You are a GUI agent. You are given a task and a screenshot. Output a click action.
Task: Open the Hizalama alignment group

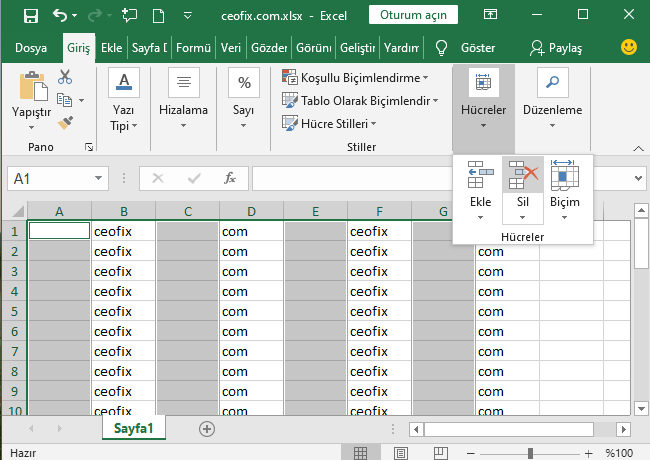tap(183, 99)
